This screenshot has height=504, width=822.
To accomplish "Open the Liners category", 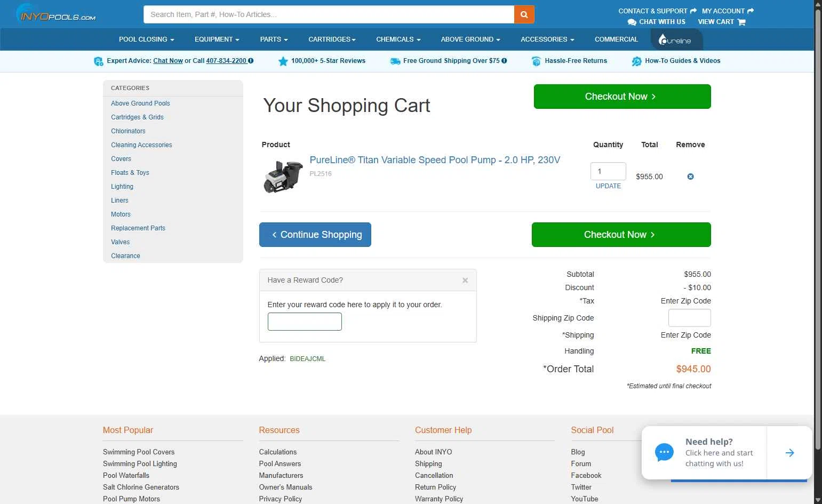I will coord(119,201).
